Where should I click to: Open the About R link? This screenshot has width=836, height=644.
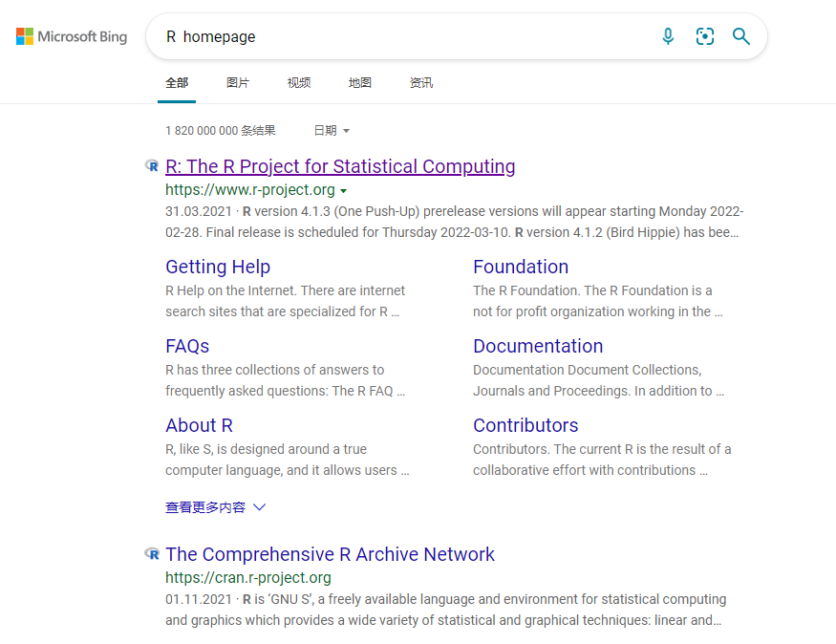[199, 425]
